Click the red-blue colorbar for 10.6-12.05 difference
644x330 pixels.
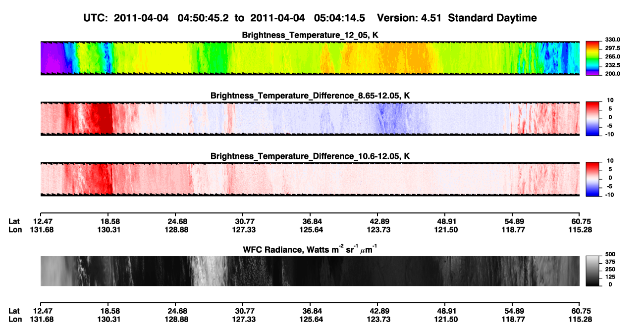[592, 180]
